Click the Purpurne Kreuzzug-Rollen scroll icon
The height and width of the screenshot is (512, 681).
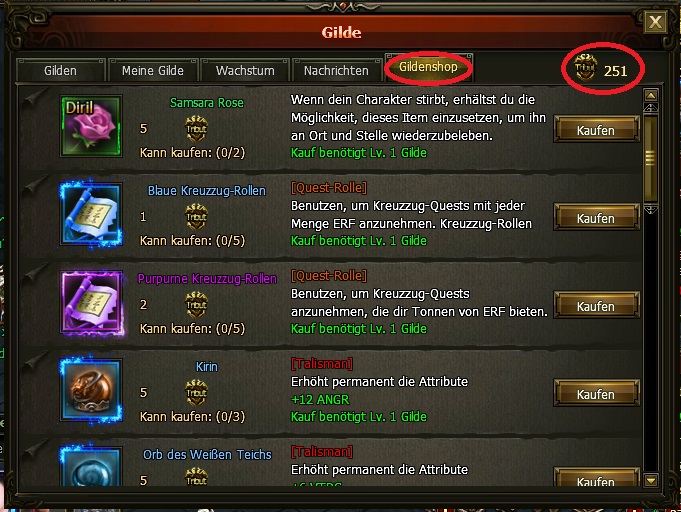coord(92,303)
